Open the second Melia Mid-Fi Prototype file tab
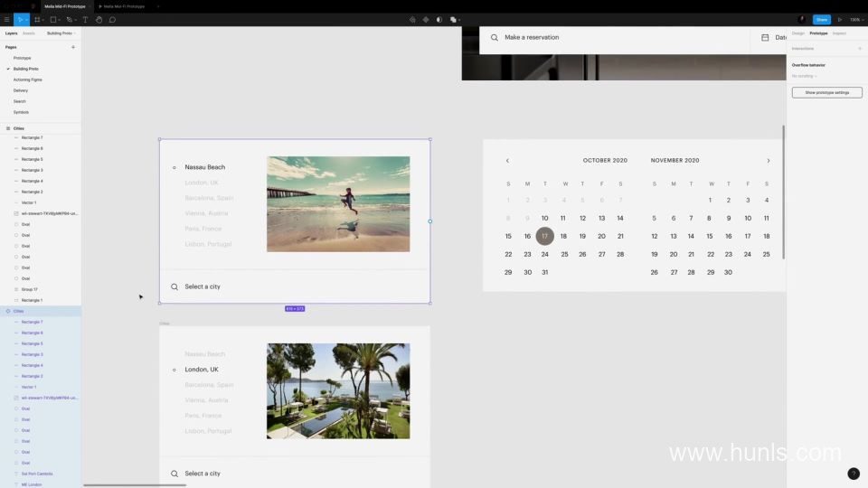The height and width of the screenshot is (488, 868). point(124,6)
